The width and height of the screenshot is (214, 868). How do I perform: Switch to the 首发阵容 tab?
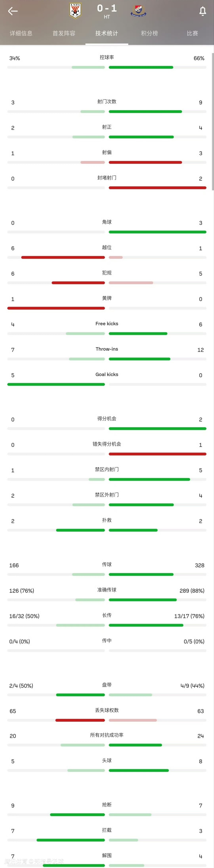pos(64,33)
